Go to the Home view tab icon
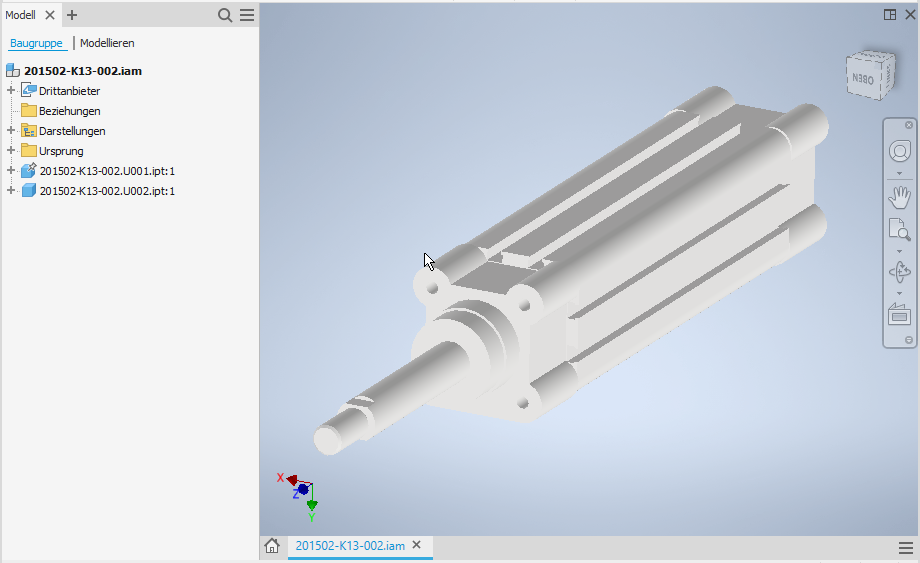This screenshot has height=563, width=920. 271,546
